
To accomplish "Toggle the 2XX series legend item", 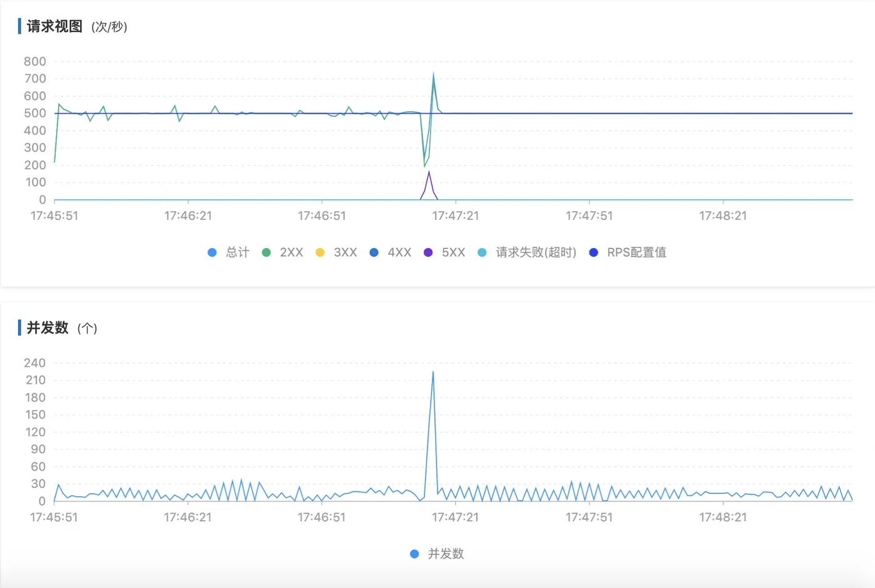I will pyautogui.click(x=282, y=252).
